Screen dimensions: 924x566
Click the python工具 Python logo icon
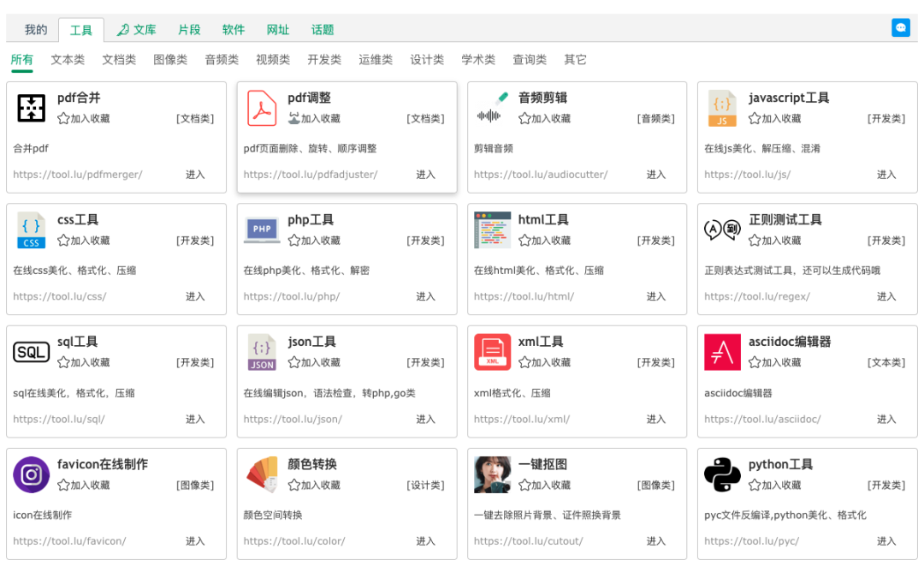(x=722, y=474)
